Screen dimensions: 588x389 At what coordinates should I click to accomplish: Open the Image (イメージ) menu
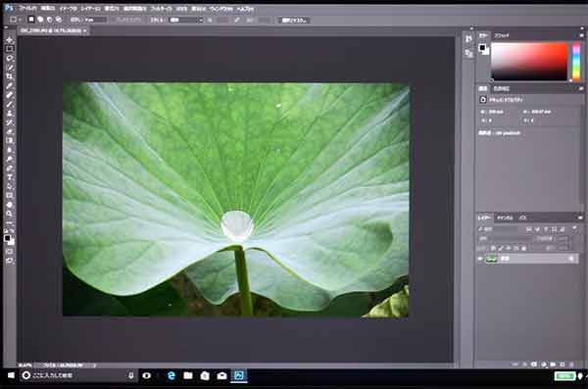[x=69, y=8]
